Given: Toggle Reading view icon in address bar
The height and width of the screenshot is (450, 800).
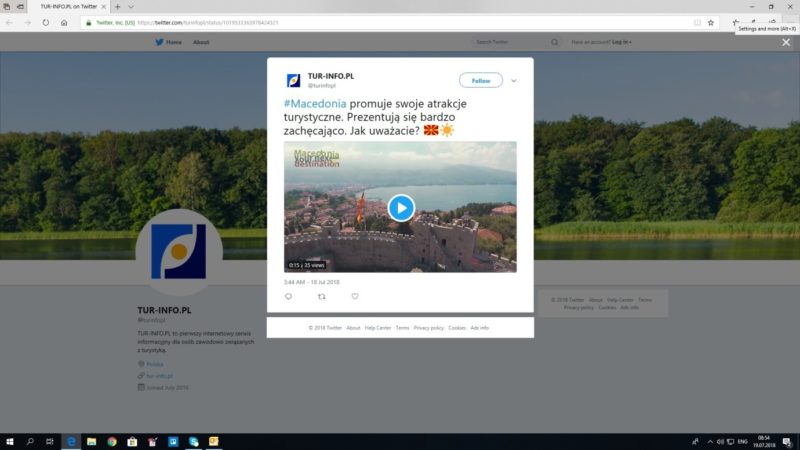Looking at the screenshot, I should click(697, 22).
